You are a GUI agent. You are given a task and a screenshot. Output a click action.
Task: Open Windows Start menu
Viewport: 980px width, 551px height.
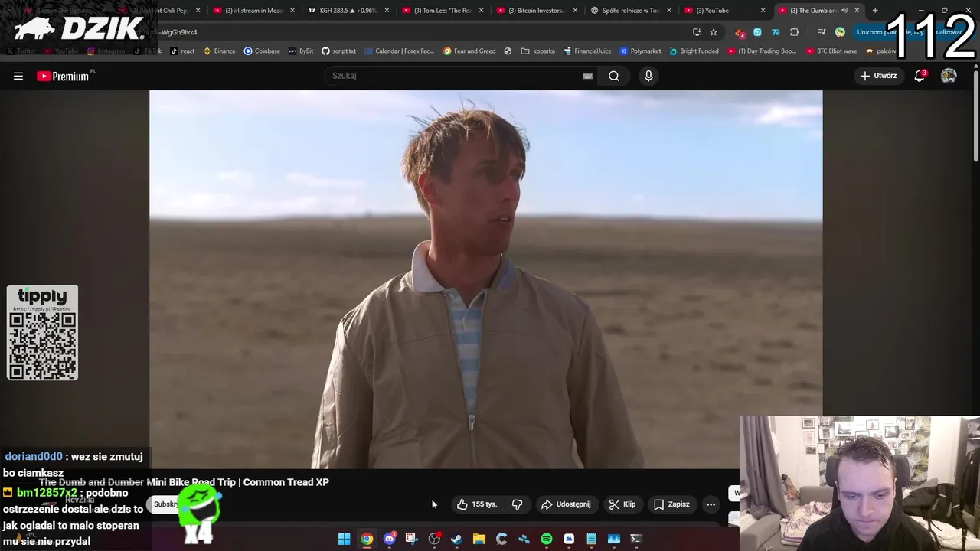pos(345,539)
